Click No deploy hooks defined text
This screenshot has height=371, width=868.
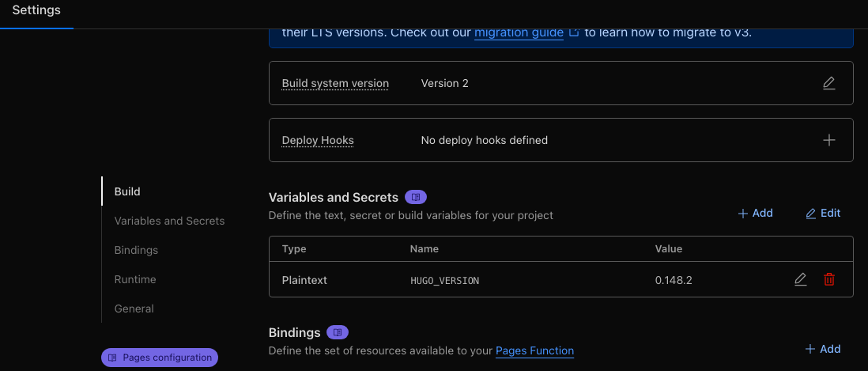pyautogui.click(x=485, y=141)
